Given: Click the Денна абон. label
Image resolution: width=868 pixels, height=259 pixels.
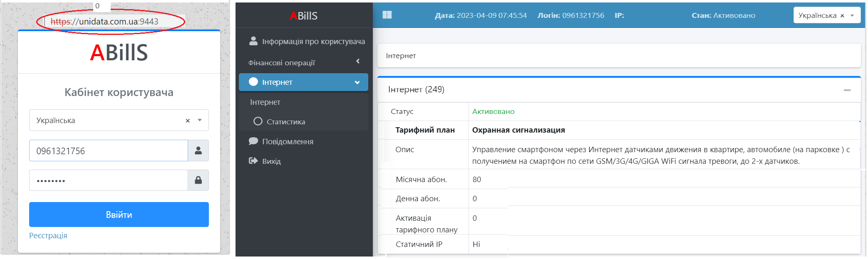Looking at the screenshot, I should tap(418, 198).
